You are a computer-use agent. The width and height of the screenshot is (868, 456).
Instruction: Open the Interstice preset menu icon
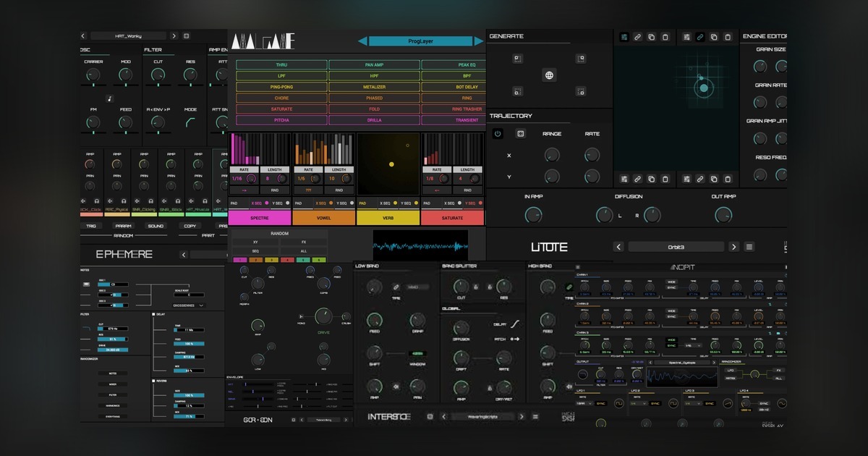click(x=535, y=416)
